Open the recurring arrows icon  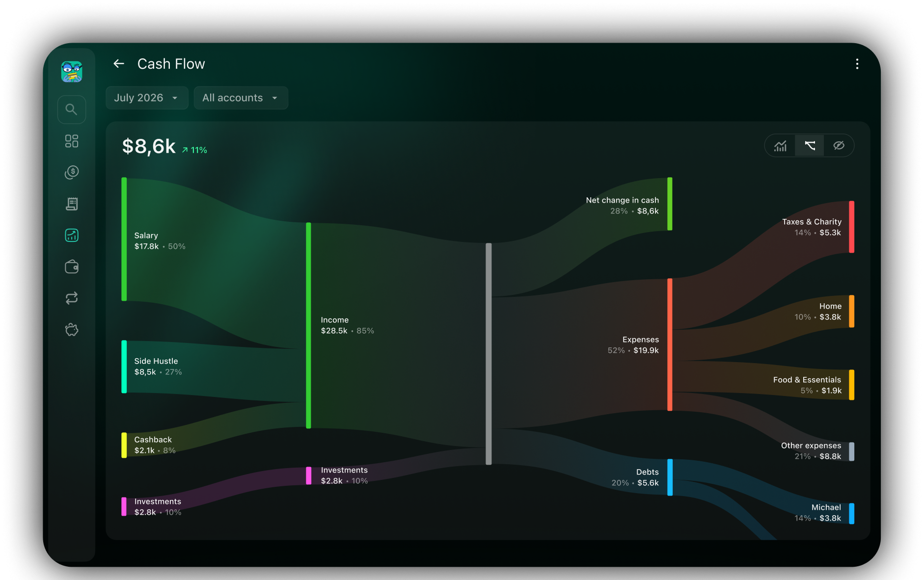[x=72, y=298]
